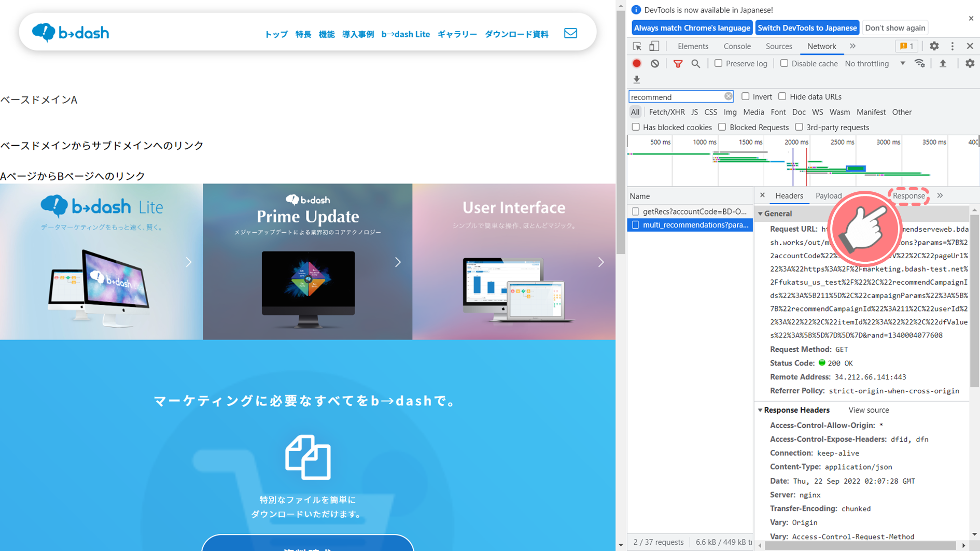The image size is (980, 551).
Task: Check Blocked Requests option
Action: pos(722,127)
